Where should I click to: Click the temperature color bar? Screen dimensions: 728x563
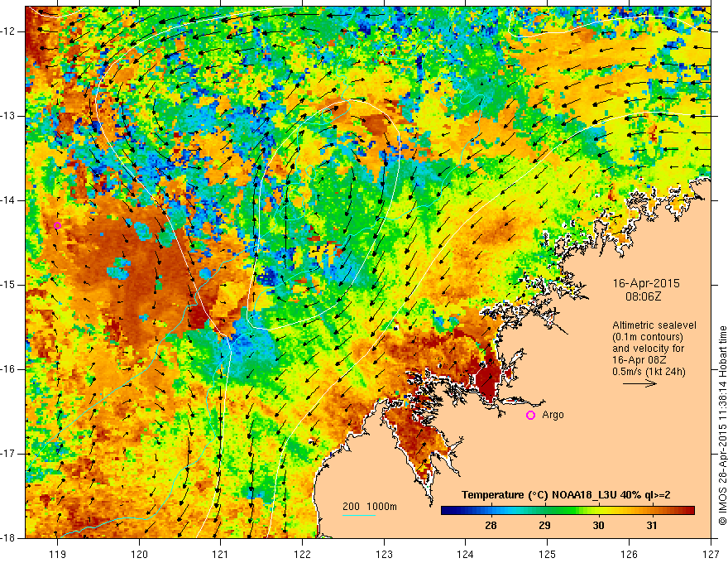pyautogui.click(x=568, y=511)
